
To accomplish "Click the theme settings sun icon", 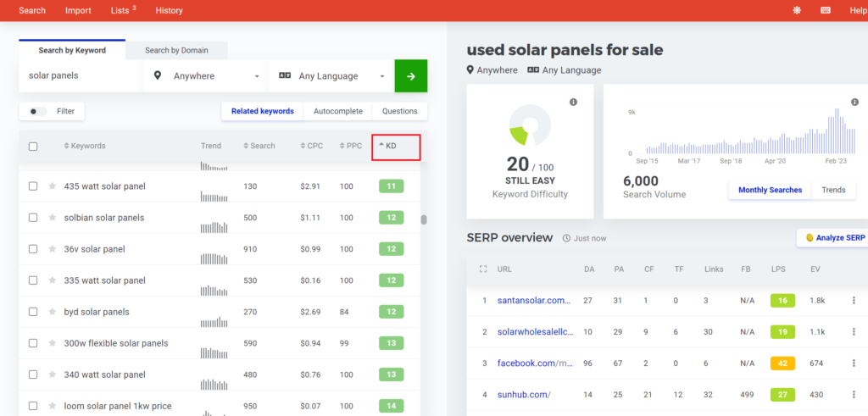I will (x=797, y=10).
